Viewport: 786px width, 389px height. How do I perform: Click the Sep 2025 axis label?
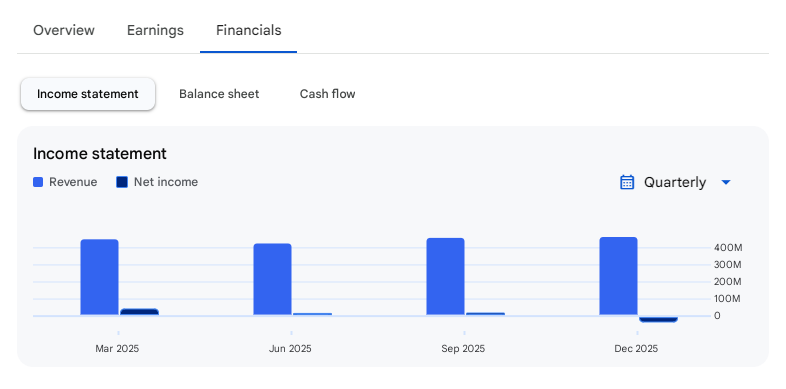point(463,349)
